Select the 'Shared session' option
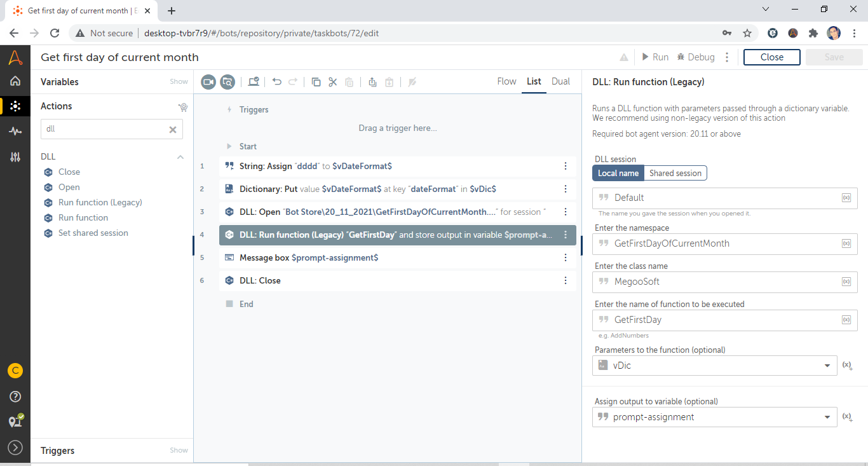 point(675,173)
